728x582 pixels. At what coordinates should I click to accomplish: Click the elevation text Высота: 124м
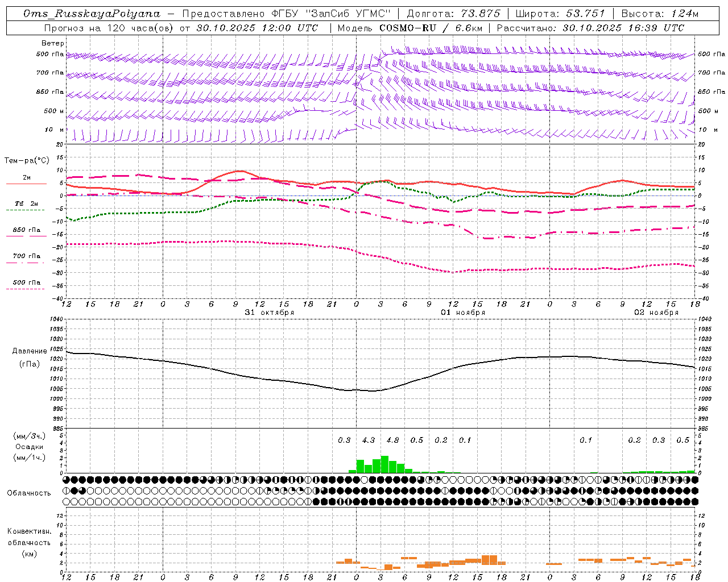660,14
